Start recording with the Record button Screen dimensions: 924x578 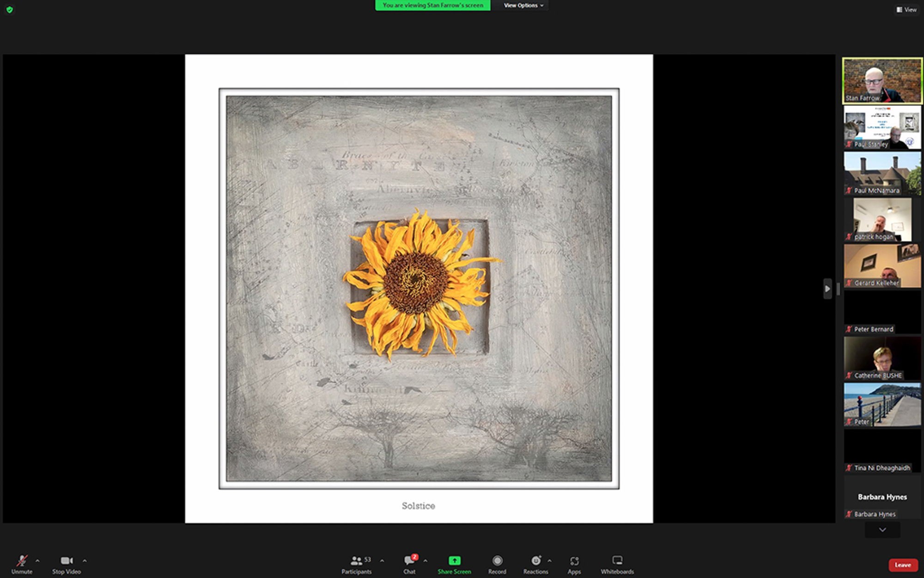[497, 564]
